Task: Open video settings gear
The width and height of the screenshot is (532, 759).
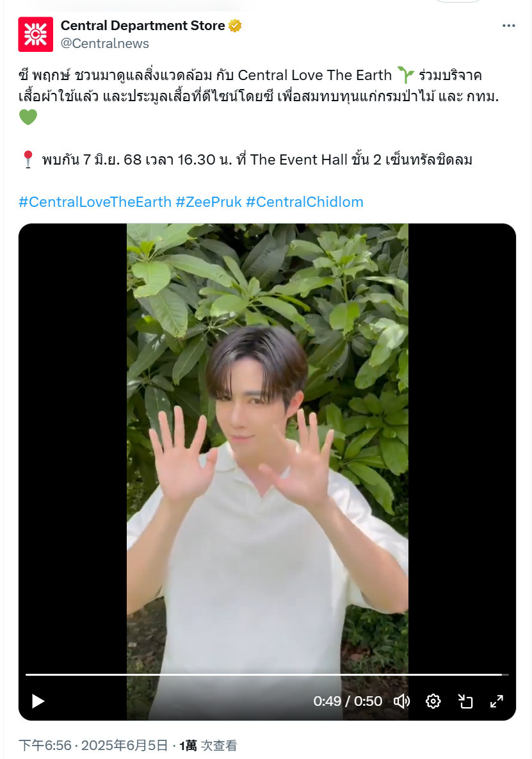Action: pyautogui.click(x=433, y=701)
